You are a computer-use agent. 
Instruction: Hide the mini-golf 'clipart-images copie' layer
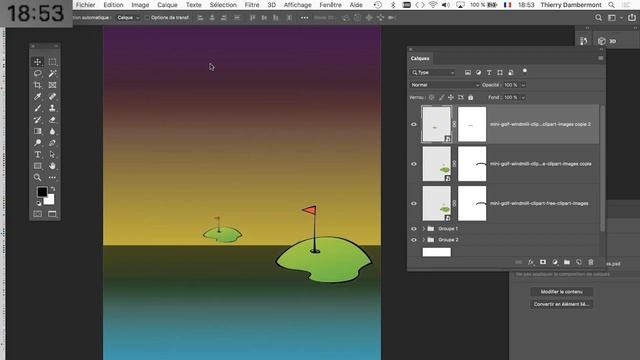pyautogui.click(x=414, y=164)
